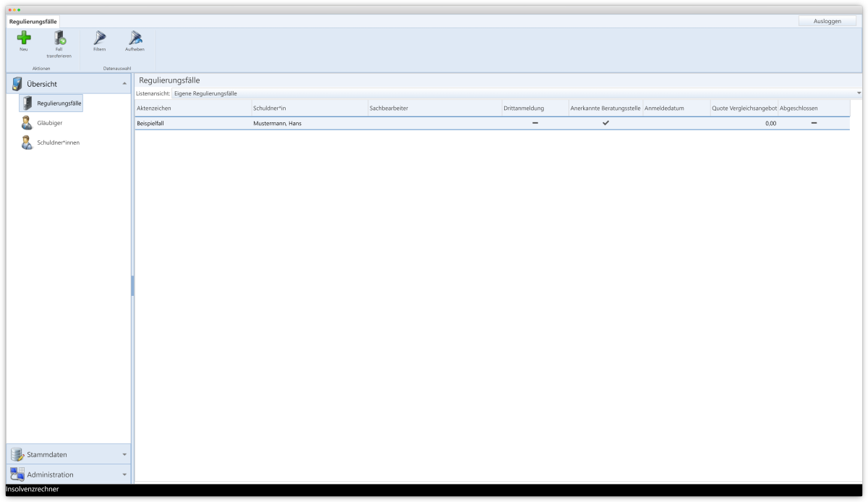Click the Ausloggen button
The width and height of the screenshot is (868, 502).
click(827, 21)
